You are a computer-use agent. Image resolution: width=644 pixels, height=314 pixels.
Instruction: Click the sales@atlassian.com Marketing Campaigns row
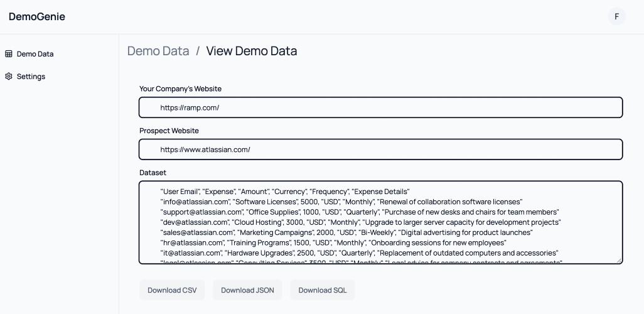[346, 232]
